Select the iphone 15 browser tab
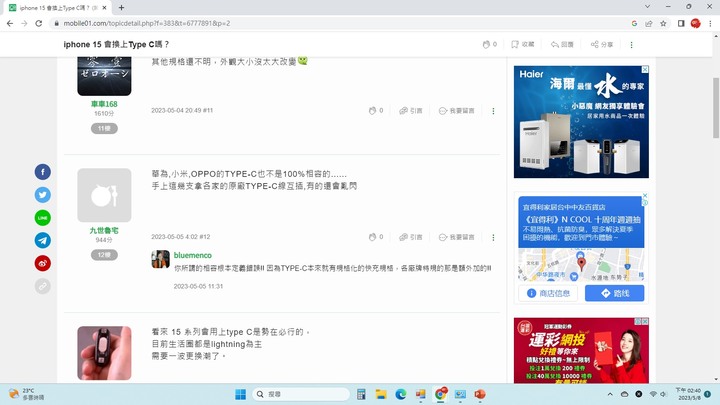 point(57,8)
